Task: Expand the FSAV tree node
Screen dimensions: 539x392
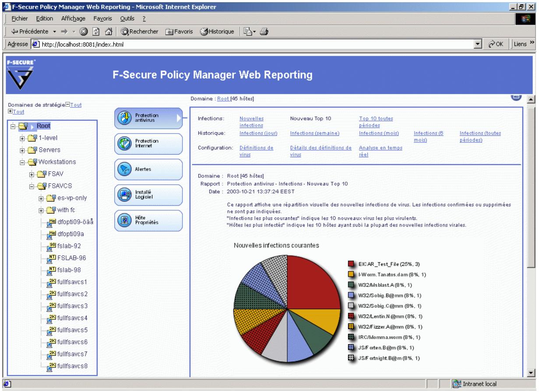Action: tap(32, 174)
